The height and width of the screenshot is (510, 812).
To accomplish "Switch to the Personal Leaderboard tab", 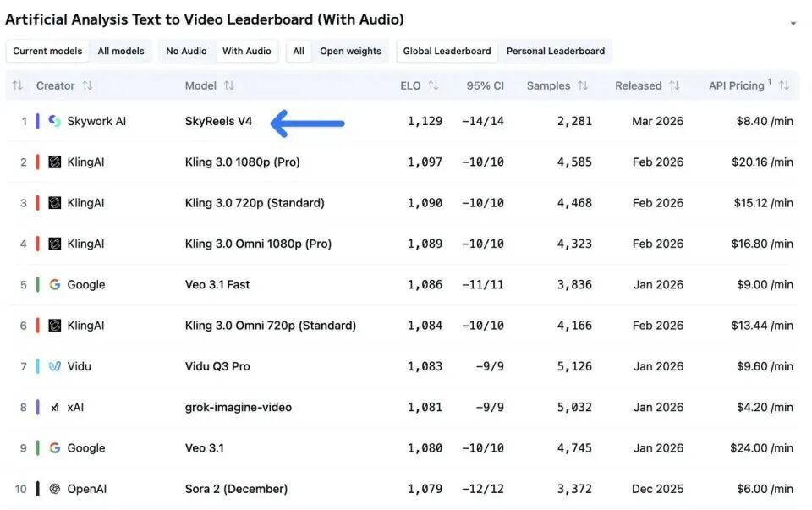I will (555, 51).
